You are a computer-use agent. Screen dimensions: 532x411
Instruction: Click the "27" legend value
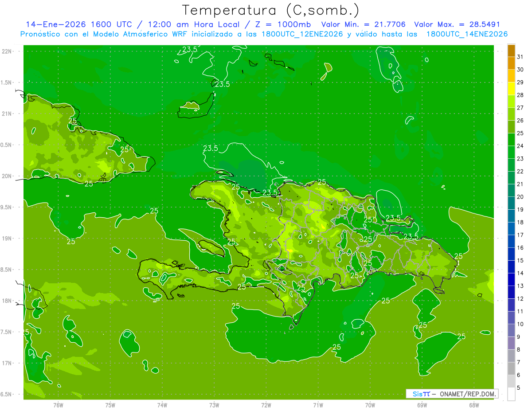coord(520,108)
